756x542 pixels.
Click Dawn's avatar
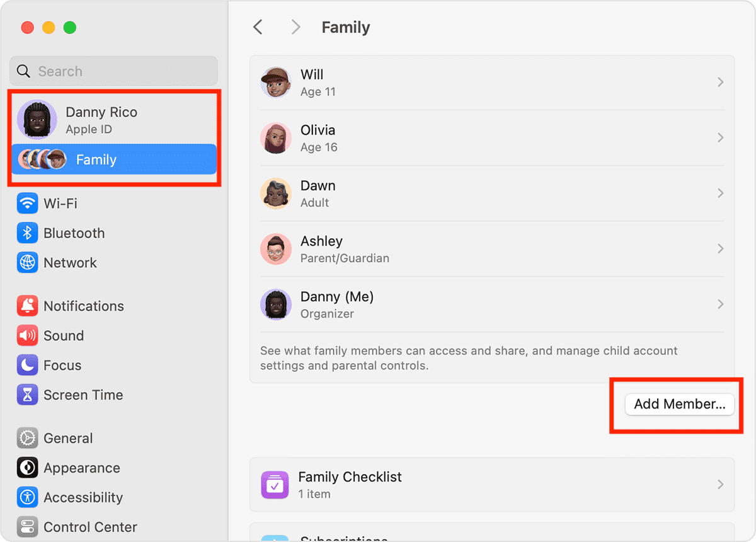pyautogui.click(x=276, y=193)
